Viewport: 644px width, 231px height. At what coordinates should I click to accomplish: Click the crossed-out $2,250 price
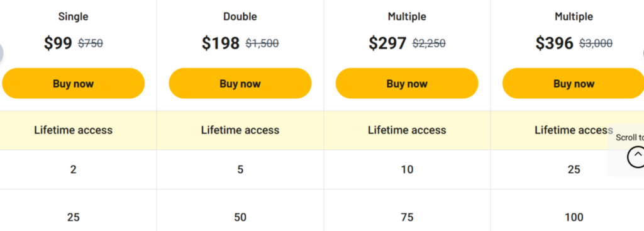coord(429,43)
